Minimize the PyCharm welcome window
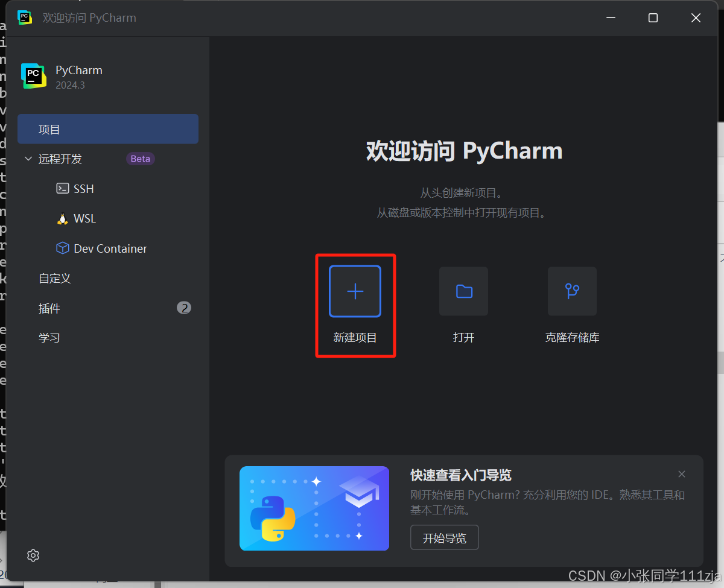Screen dimensions: 724x588 pos(610,18)
